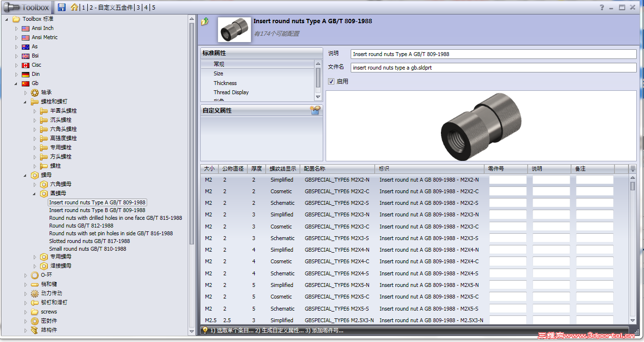Click the Toolbox 标准 root folder icon

16,19
